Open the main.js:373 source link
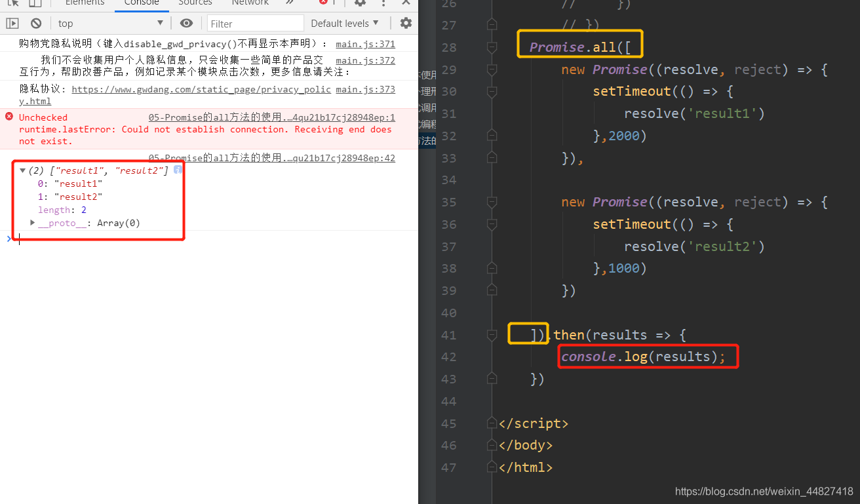 coord(365,89)
